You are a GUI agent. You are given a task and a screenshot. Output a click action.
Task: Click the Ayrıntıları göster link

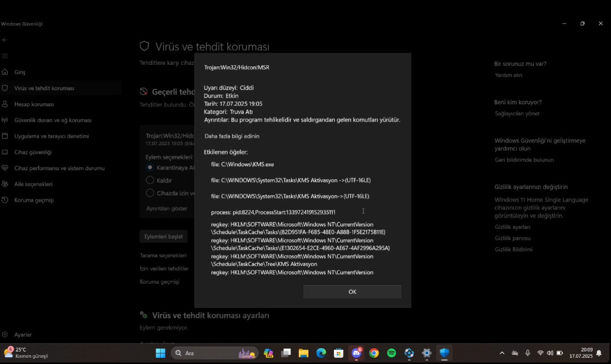[167, 208]
